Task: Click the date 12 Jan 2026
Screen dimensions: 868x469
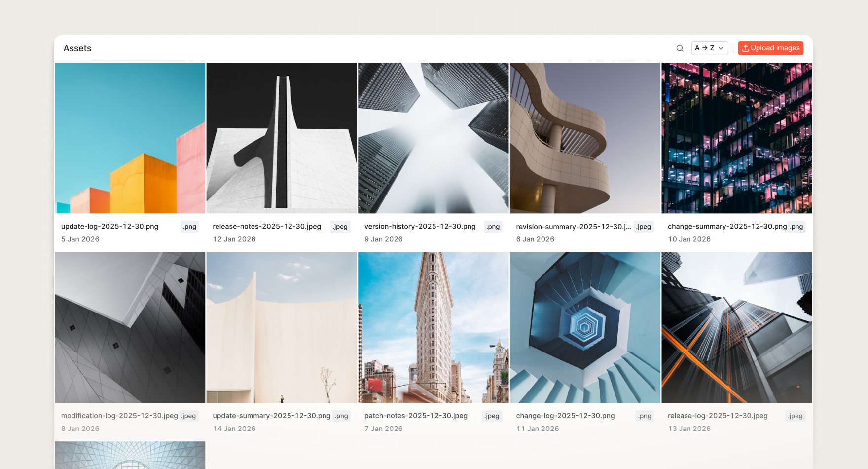Action: (234, 239)
